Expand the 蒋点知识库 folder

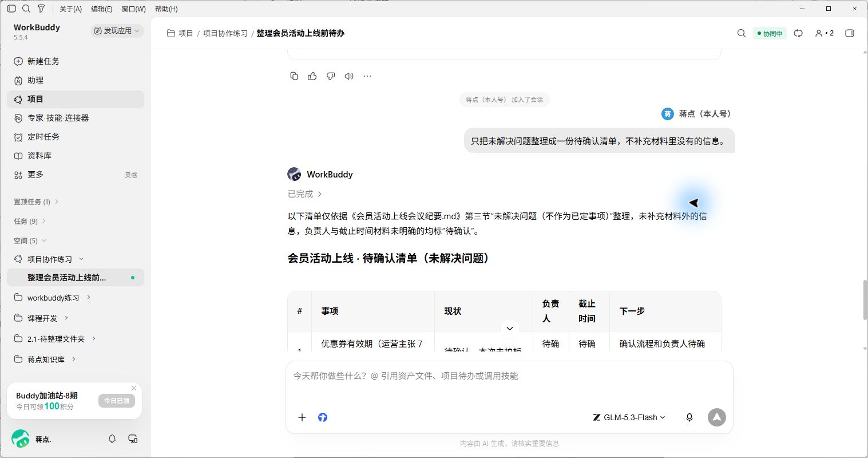click(x=74, y=359)
